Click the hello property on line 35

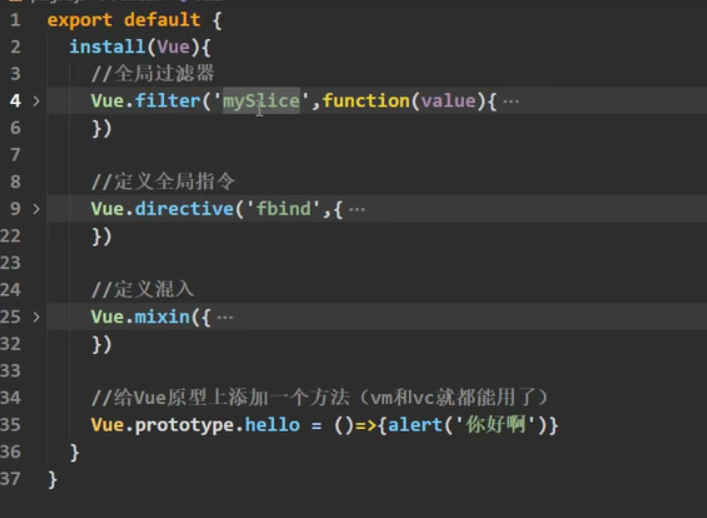point(272,425)
